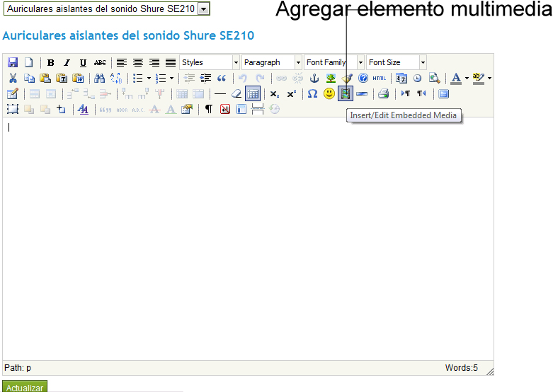The width and height of the screenshot is (553, 392).
Task: Open the Styles dropdown
Action: click(210, 62)
